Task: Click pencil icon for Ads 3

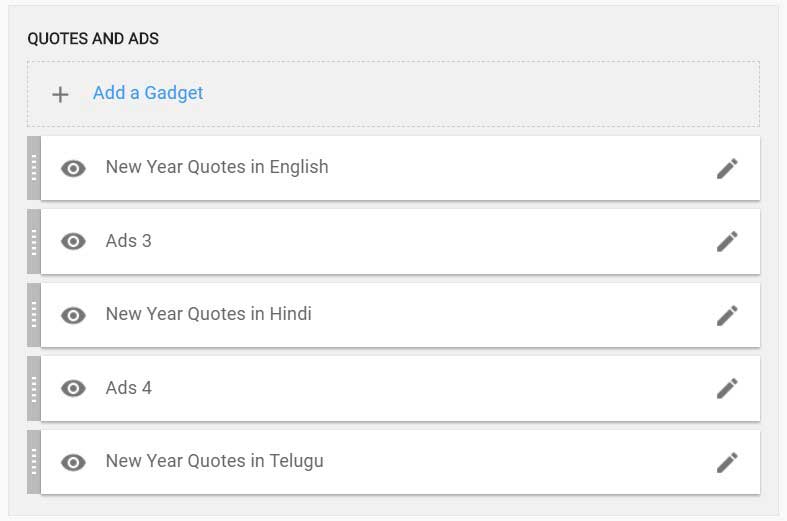Action: pyautogui.click(x=727, y=241)
